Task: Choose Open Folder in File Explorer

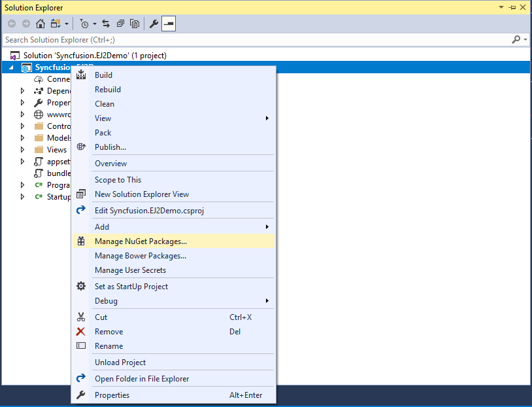Action: click(141, 378)
